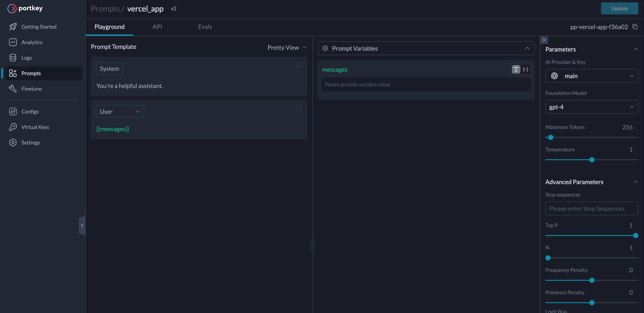Click the Prompt Variables gear icon
The image size is (644, 313).
[x=325, y=48]
